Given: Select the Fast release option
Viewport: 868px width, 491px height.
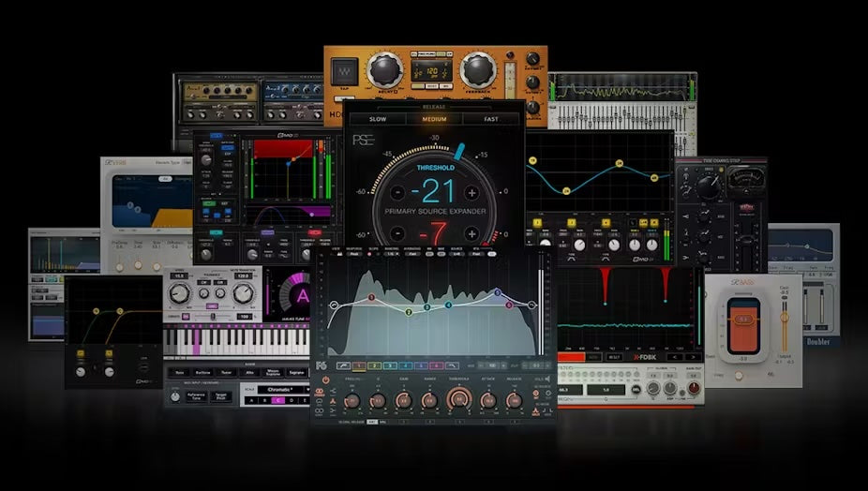Looking at the screenshot, I should (x=490, y=119).
